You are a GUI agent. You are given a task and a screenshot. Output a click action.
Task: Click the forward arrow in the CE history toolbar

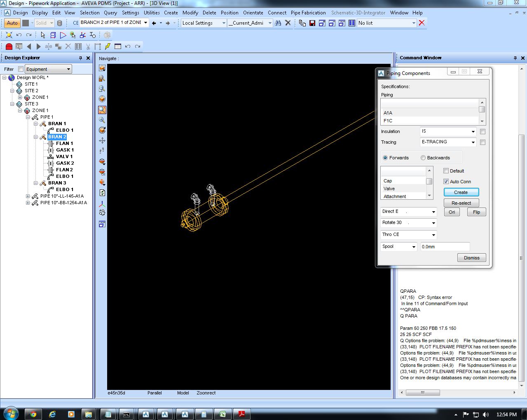tap(168, 23)
